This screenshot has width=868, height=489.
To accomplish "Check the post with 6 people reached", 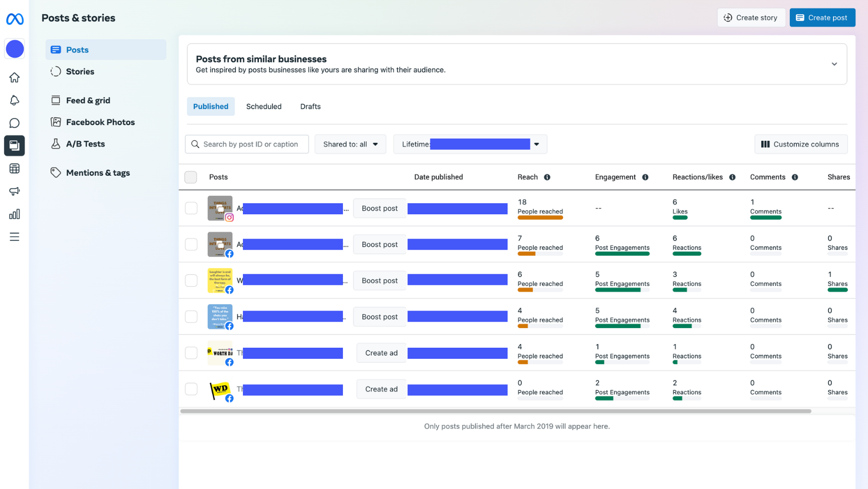I will click(191, 280).
